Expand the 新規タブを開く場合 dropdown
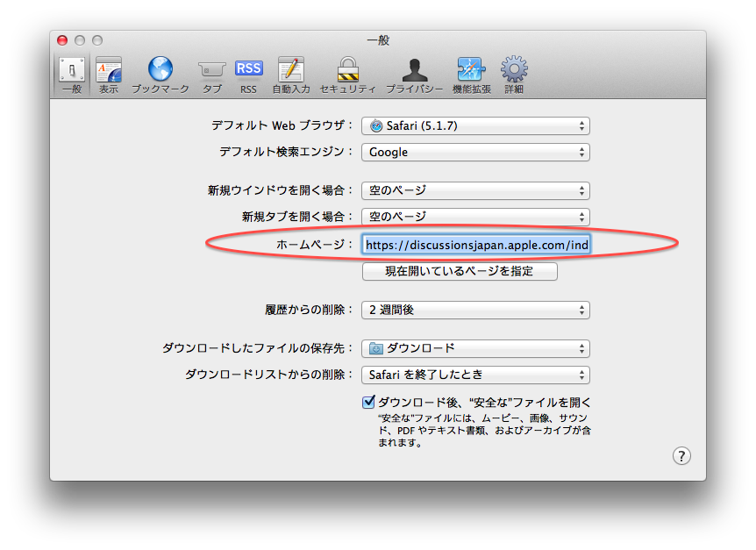 click(x=475, y=217)
